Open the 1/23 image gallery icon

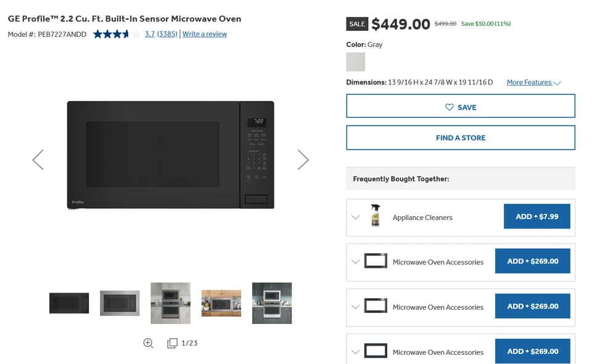[x=173, y=343]
